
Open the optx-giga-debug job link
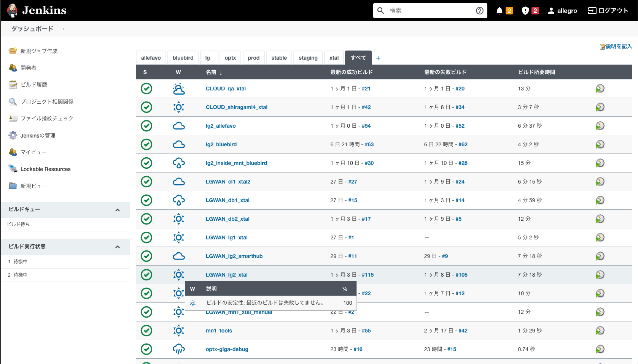[227, 349]
